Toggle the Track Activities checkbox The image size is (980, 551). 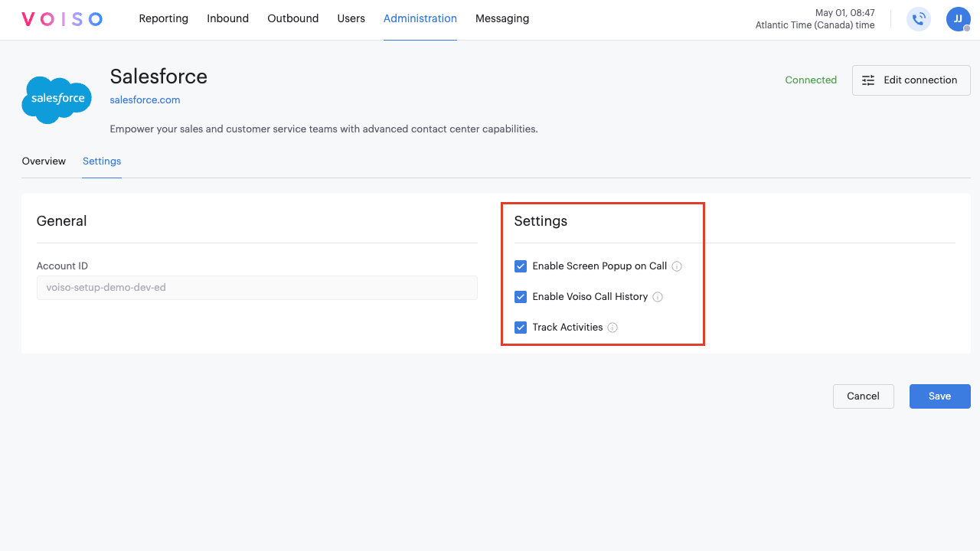(x=521, y=328)
